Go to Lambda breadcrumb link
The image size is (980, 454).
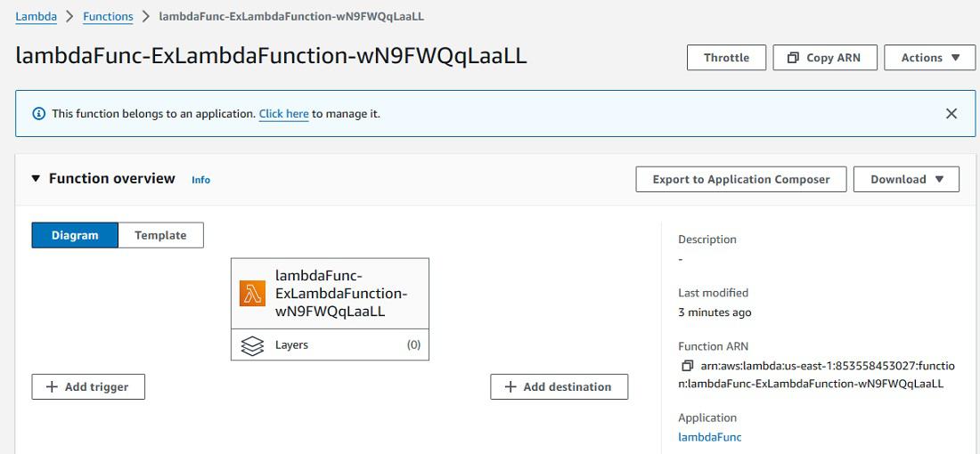(x=36, y=16)
